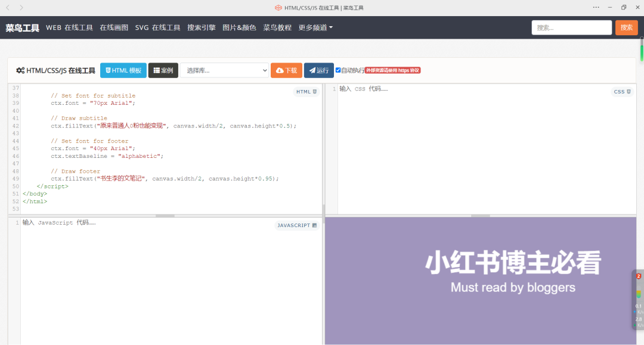The width and height of the screenshot is (644, 345).
Task: Toggle the 自动执行 checkbox
Action: (338, 70)
